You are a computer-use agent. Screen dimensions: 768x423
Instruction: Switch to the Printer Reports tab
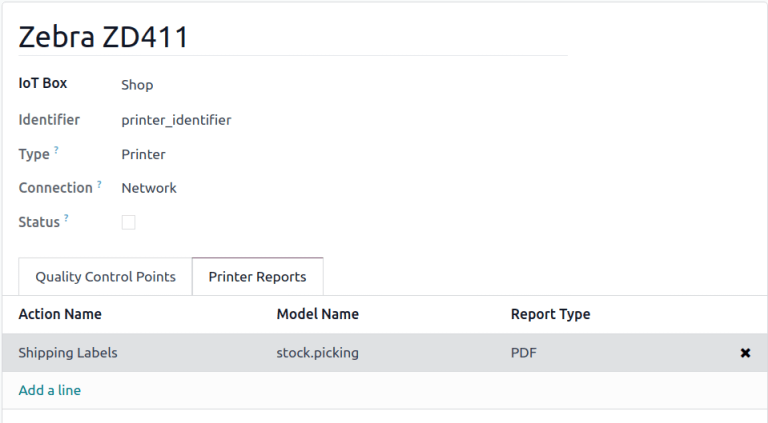tap(257, 277)
